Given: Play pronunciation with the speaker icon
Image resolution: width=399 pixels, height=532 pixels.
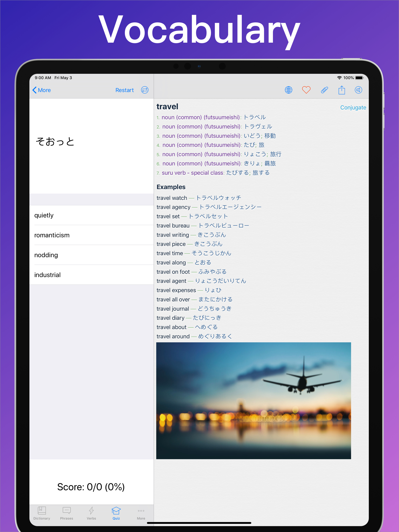Looking at the screenshot, I should pos(358,90).
